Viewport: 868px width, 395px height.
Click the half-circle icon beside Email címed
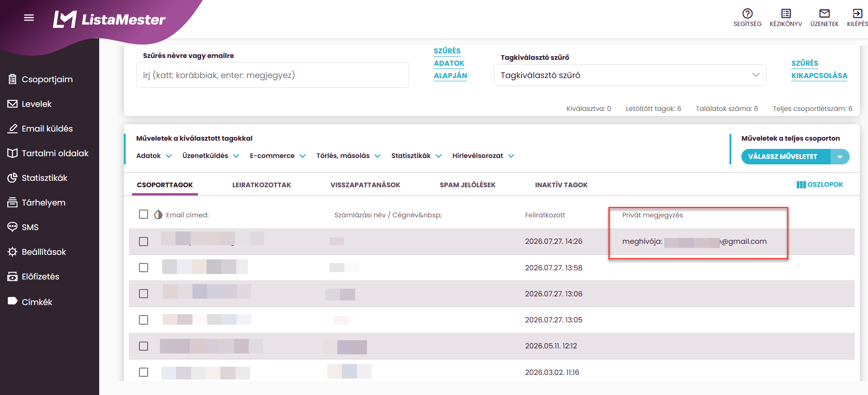click(158, 215)
